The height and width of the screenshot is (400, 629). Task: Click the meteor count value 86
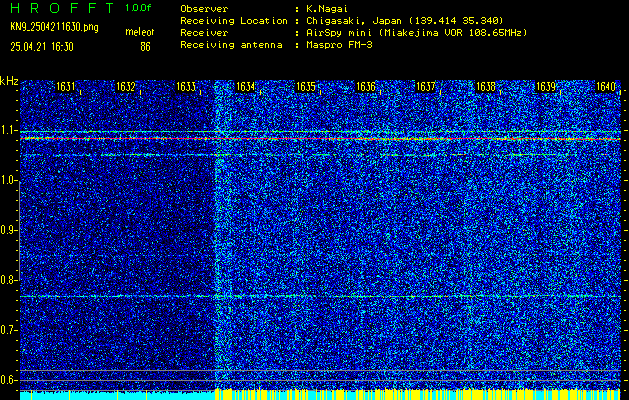pyautogui.click(x=145, y=47)
